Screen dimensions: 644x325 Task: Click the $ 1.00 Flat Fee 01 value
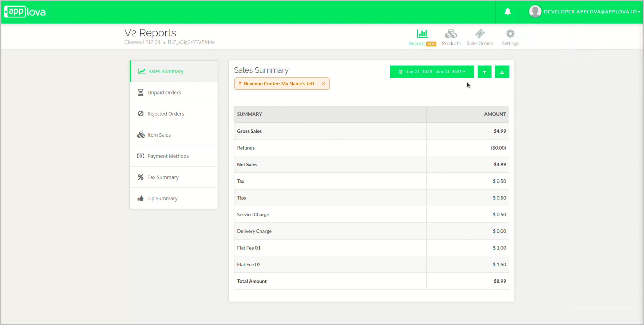[x=499, y=248]
